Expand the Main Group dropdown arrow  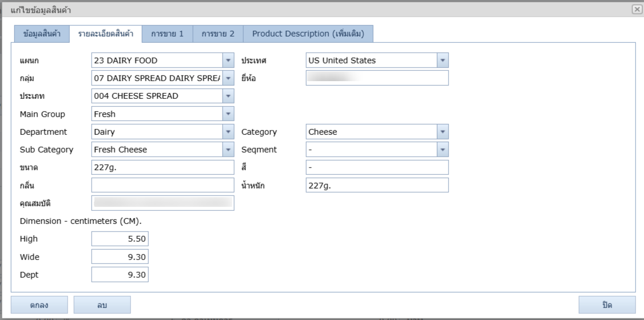[x=228, y=114]
